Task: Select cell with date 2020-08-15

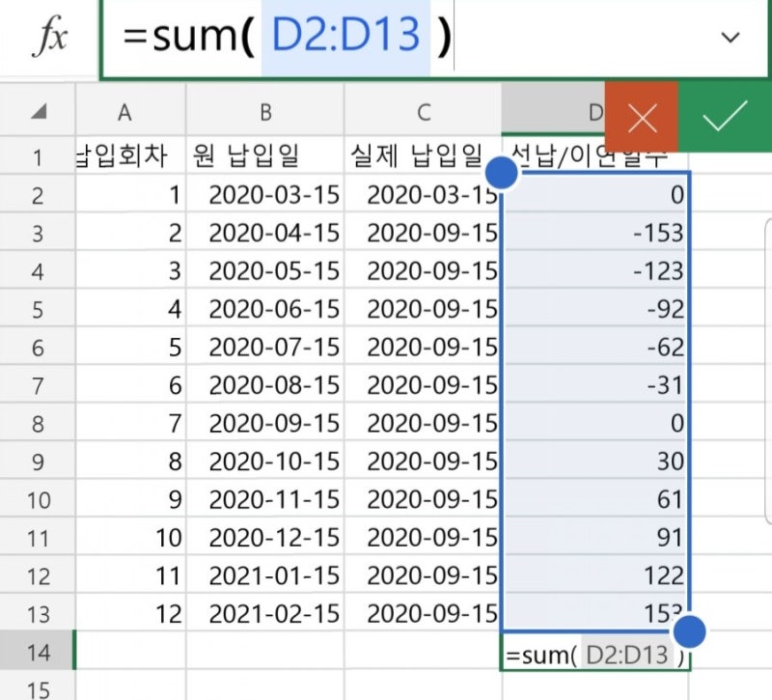Action: (265, 385)
